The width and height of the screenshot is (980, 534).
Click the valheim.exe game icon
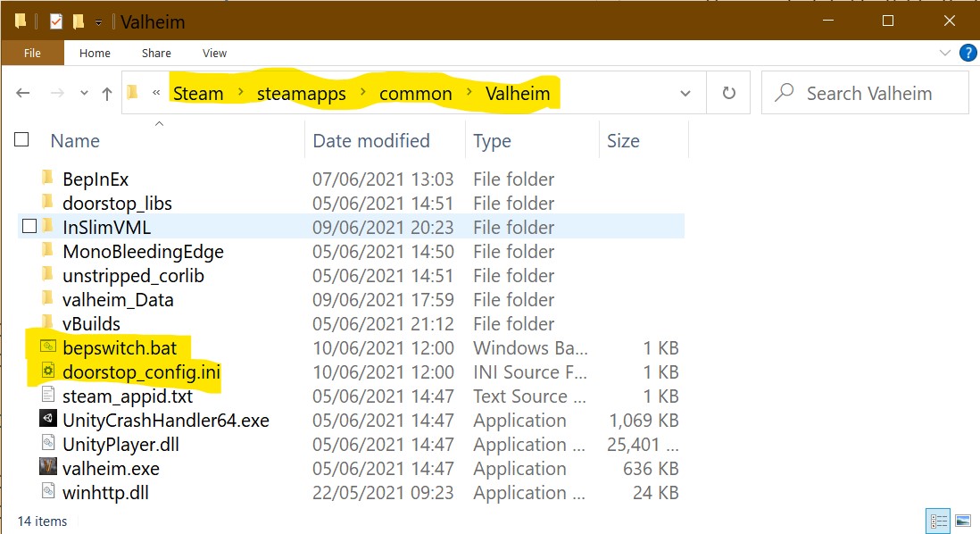48,468
